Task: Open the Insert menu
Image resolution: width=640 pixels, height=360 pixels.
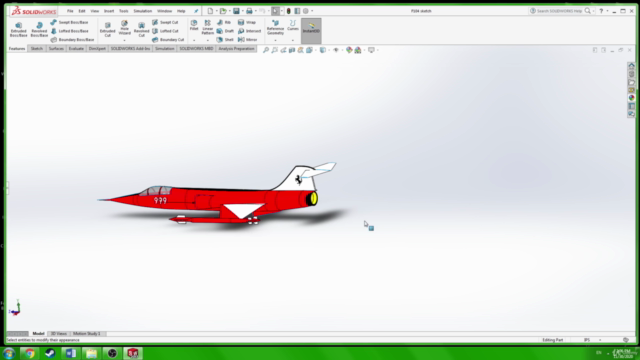Action: pyautogui.click(x=109, y=11)
